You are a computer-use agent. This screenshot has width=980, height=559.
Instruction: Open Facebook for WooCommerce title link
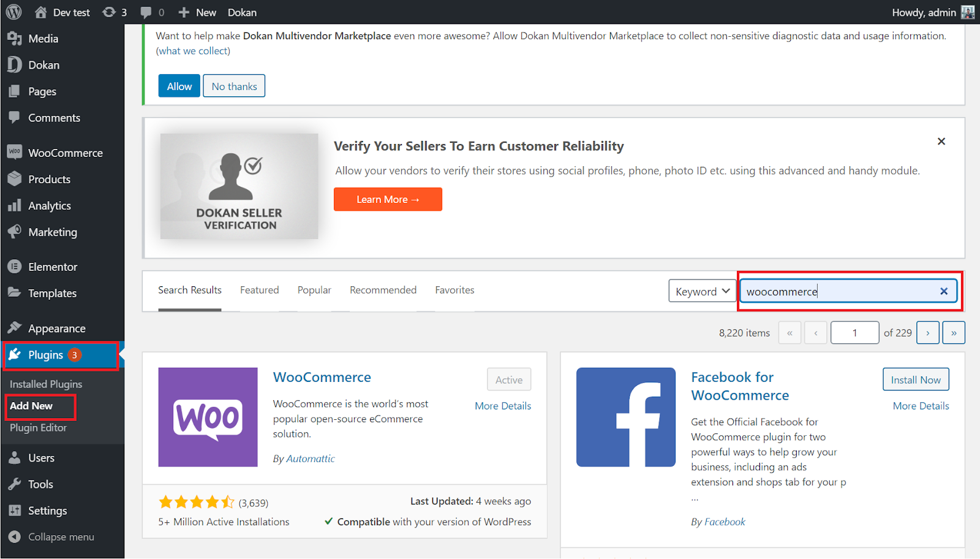[740, 386]
